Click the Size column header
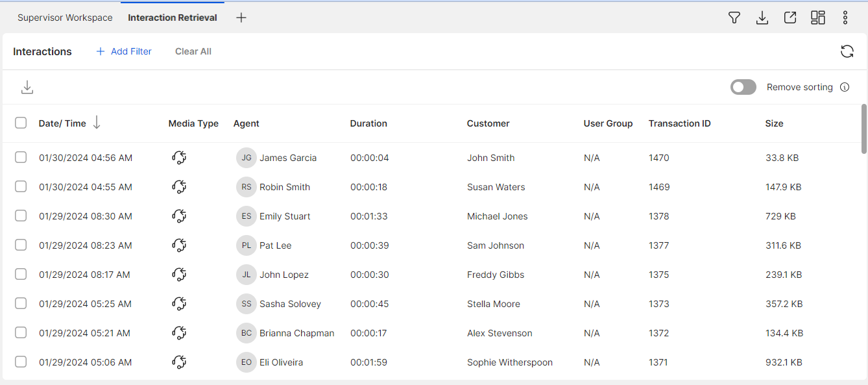 (775, 123)
